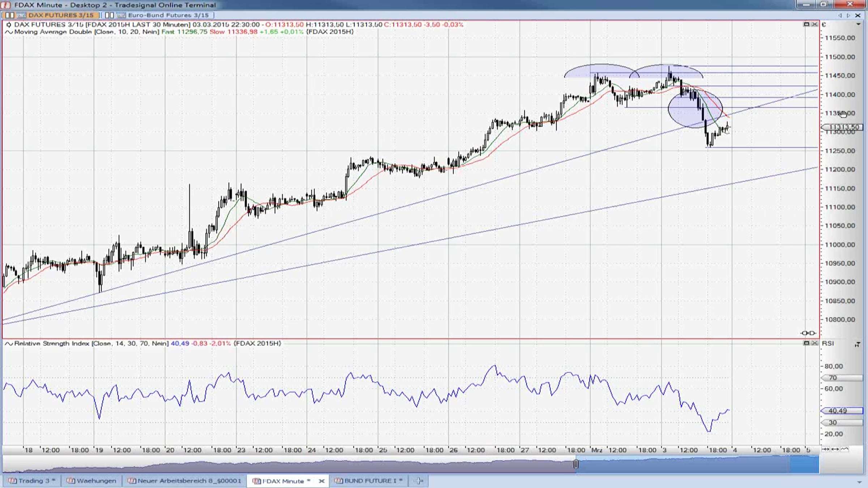Click the expand time axis icon
868x488 pixels.
coord(835,449)
